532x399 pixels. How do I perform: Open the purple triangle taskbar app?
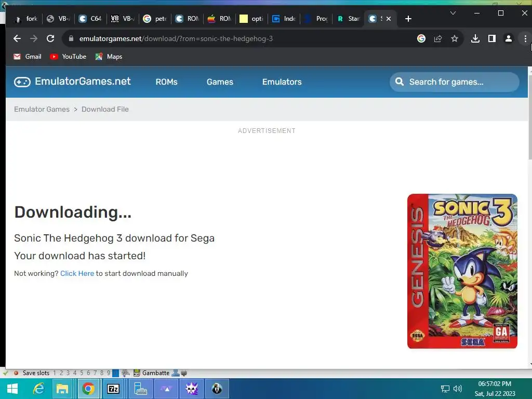tap(167, 389)
